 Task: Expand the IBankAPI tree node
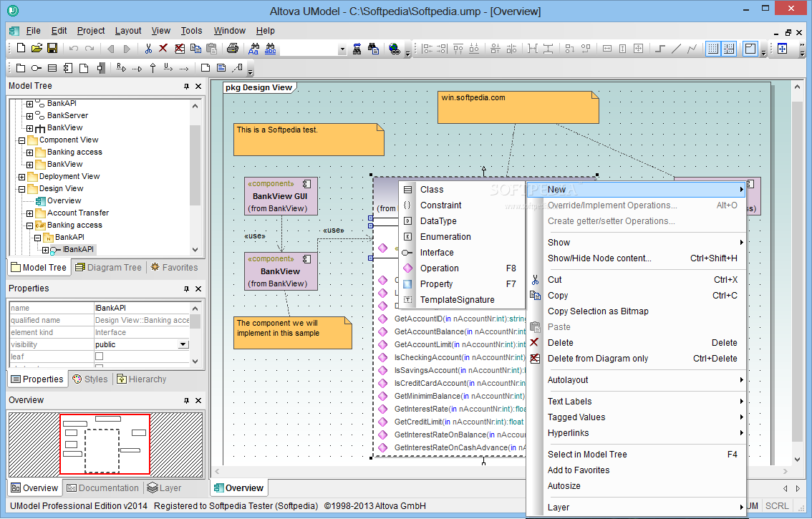point(45,250)
